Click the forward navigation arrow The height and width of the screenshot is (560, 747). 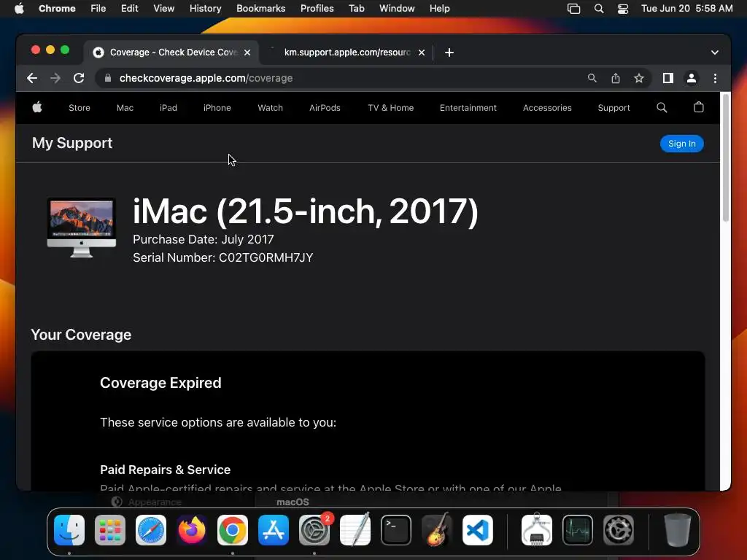point(55,78)
